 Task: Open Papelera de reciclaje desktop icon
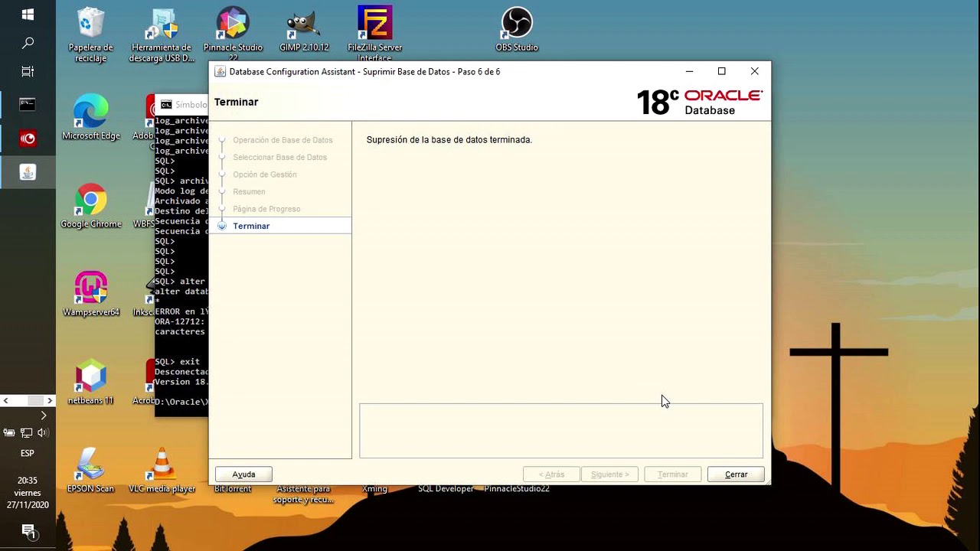click(x=90, y=35)
